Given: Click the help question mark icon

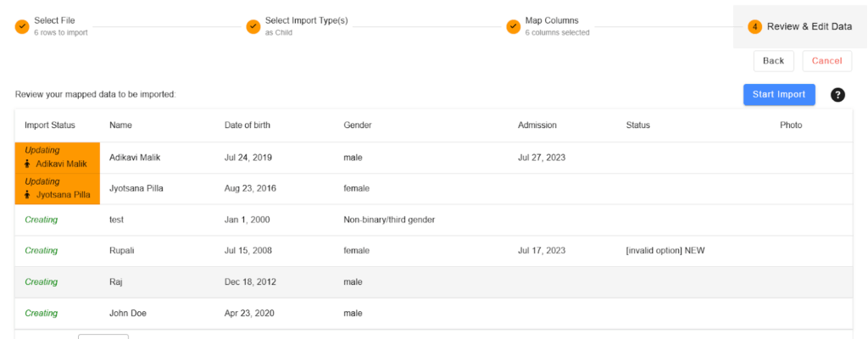Looking at the screenshot, I should pos(837,95).
